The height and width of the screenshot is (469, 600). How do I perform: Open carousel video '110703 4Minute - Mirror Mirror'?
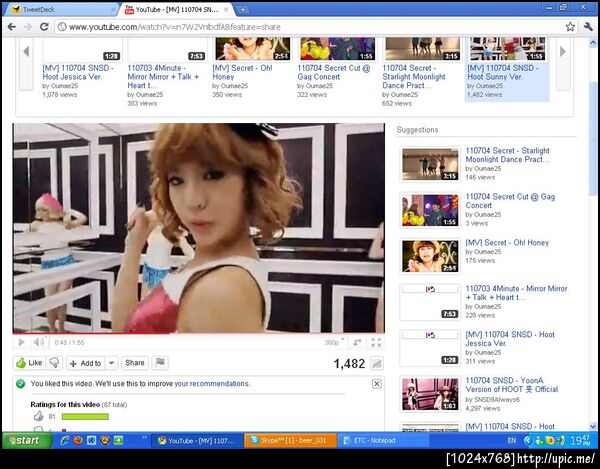pos(163,77)
